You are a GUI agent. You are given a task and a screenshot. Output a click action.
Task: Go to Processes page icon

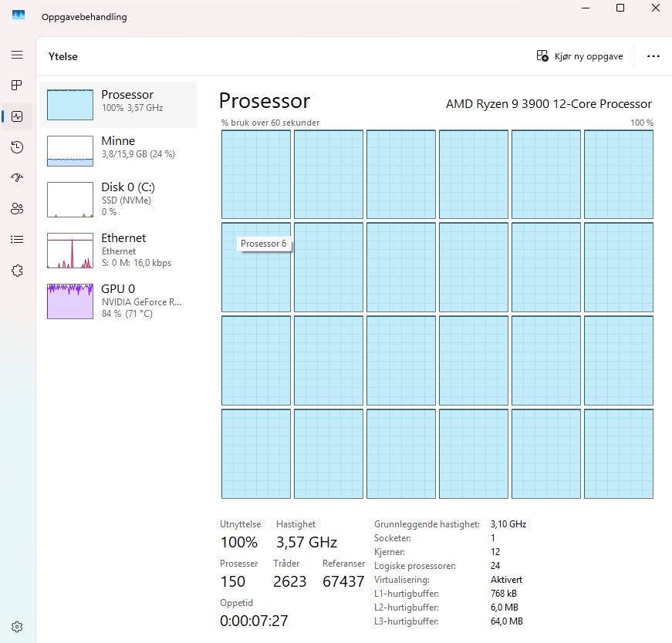tap(17, 86)
